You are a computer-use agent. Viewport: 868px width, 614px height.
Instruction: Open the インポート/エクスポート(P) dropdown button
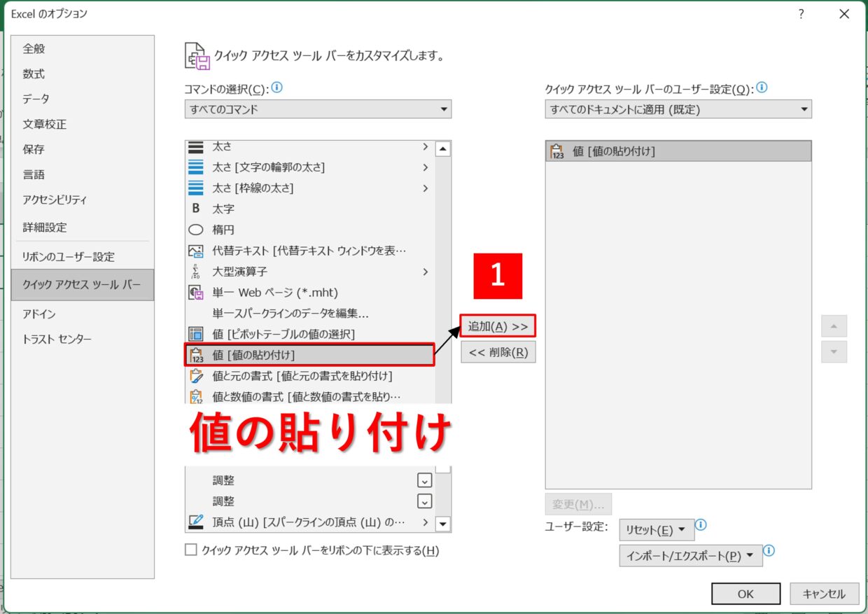pos(690,556)
